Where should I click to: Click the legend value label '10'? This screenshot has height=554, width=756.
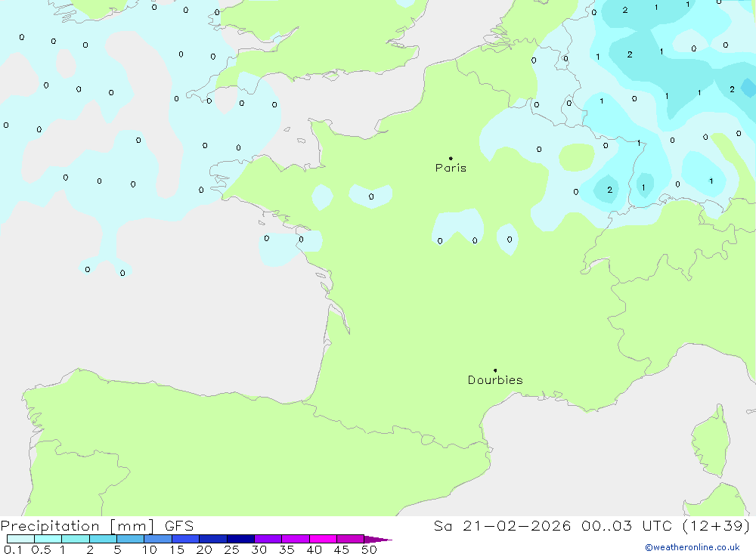click(x=150, y=549)
